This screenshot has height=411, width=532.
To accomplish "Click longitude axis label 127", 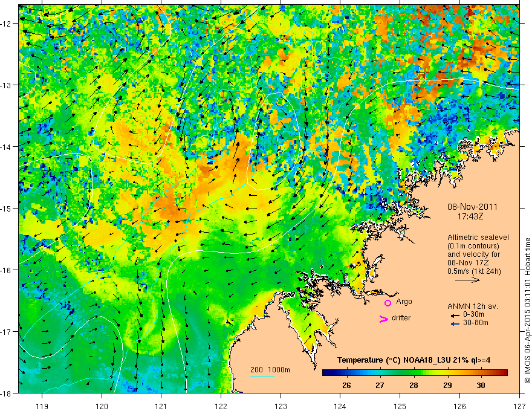I will point(519,406).
